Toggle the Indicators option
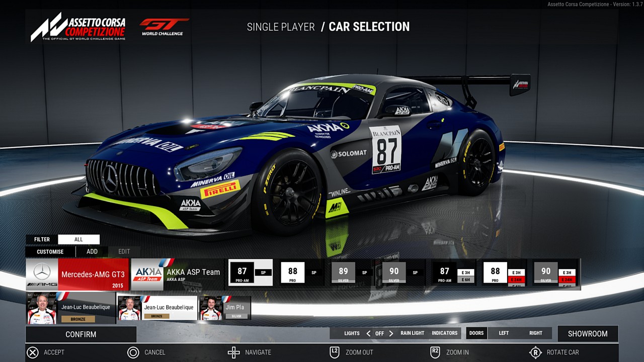The width and height of the screenshot is (644, 362). [445, 333]
